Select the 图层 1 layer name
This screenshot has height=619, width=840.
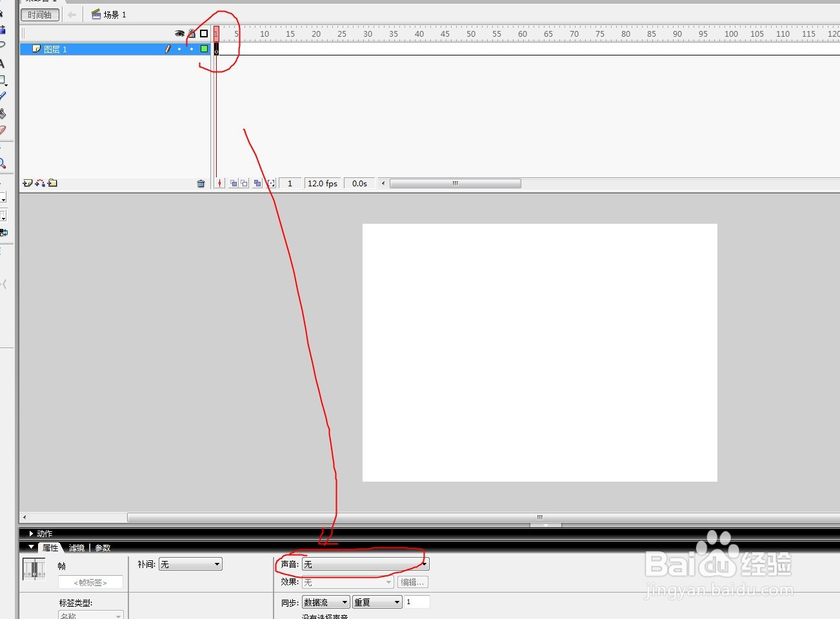point(55,49)
